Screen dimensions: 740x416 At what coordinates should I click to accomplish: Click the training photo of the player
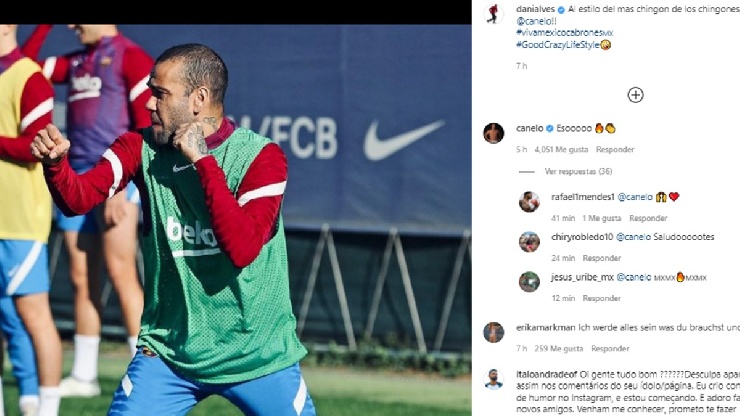coord(235,220)
